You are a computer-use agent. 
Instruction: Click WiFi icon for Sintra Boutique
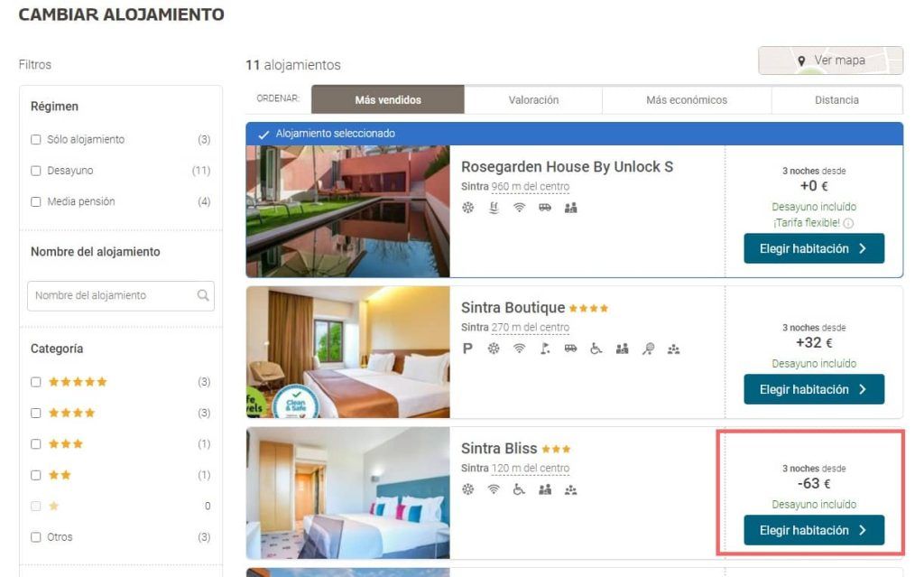[x=519, y=349]
